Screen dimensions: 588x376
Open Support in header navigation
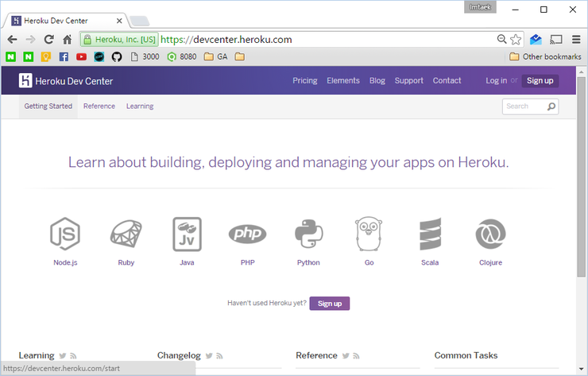click(x=408, y=80)
